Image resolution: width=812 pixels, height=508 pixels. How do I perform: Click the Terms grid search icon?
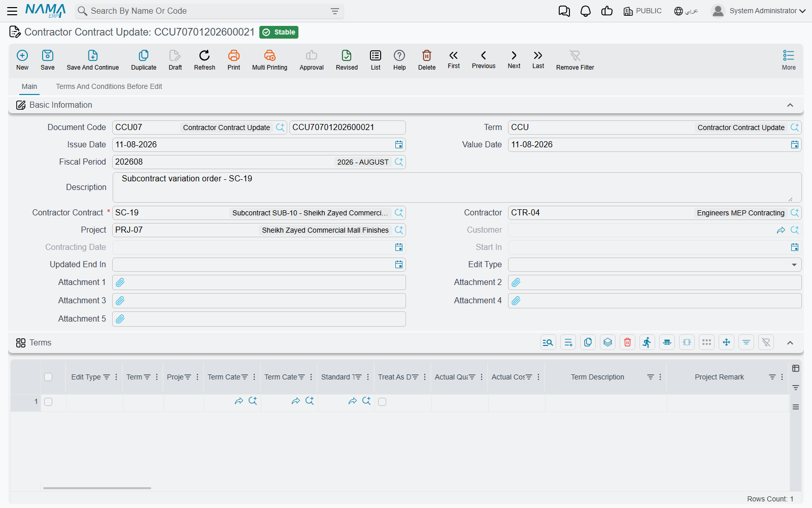(x=548, y=342)
